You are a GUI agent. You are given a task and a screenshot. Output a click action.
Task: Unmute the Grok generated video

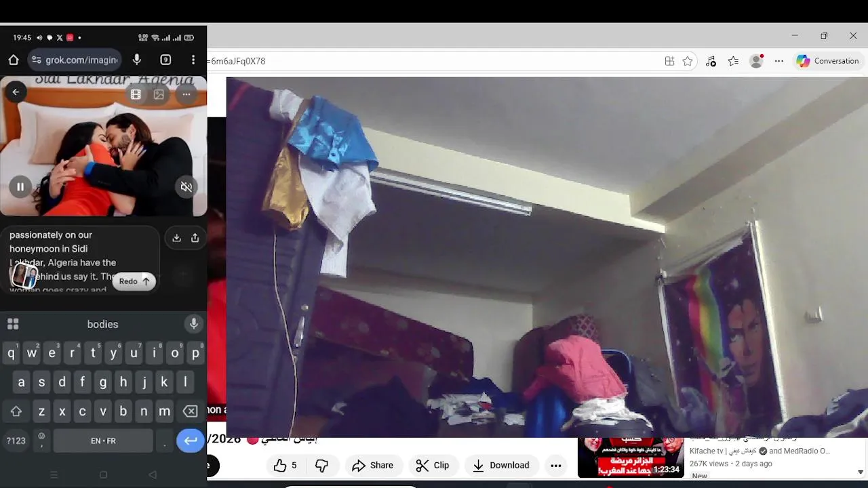click(x=186, y=186)
